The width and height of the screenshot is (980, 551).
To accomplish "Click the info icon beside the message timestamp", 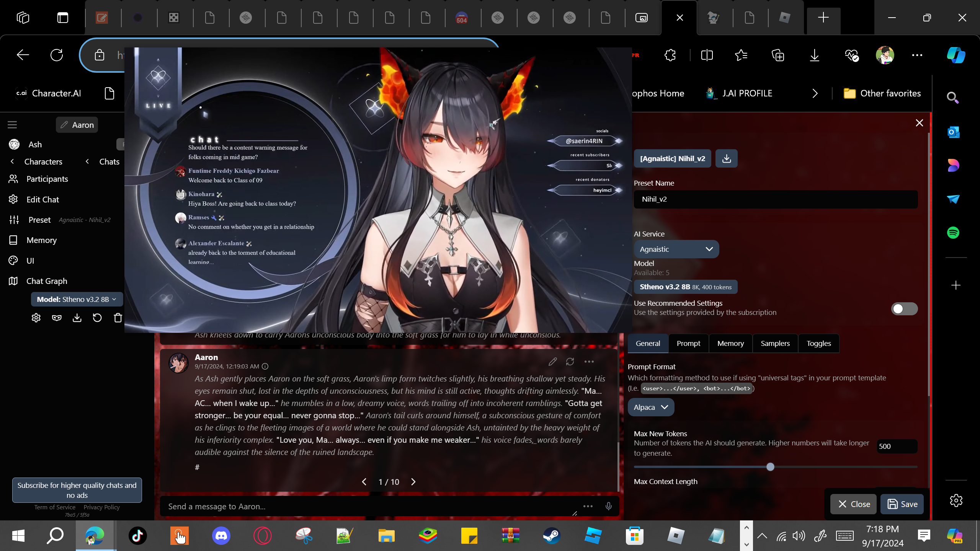I will click(265, 366).
